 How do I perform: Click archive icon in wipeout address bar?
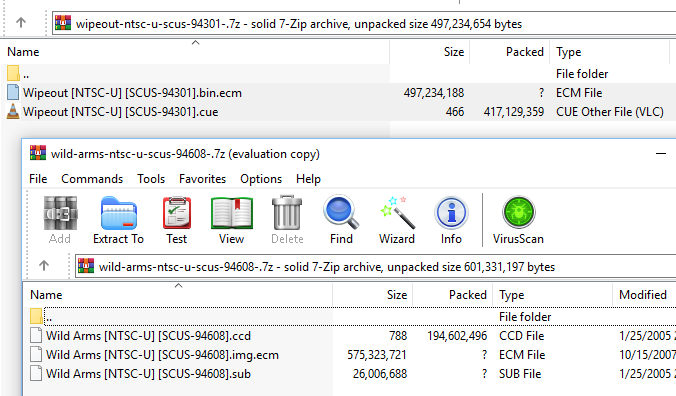coord(63,23)
